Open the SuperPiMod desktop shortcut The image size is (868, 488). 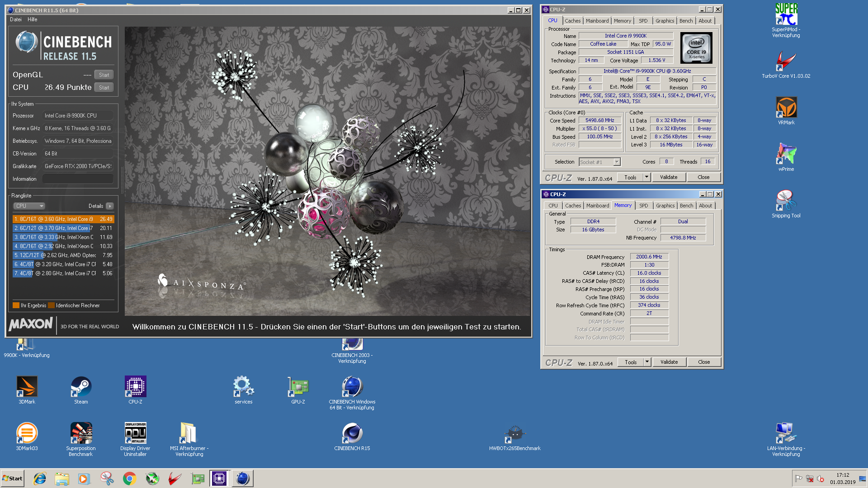click(786, 20)
